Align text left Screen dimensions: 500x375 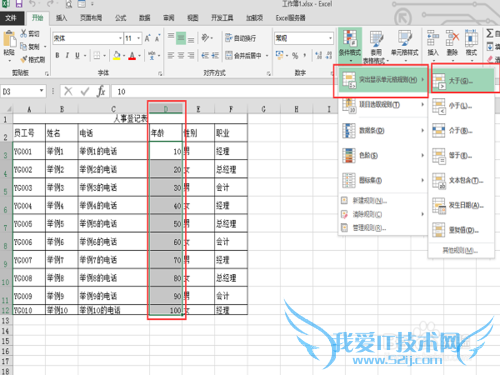tap(171, 55)
